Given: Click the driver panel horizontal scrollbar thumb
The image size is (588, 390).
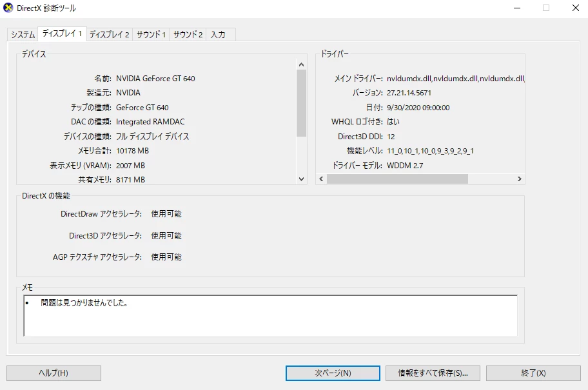Looking at the screenshot, I should (x=397, y=179).
